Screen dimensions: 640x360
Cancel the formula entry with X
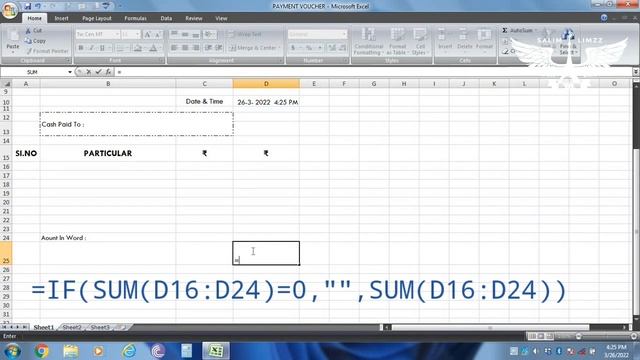coord(88,72)
